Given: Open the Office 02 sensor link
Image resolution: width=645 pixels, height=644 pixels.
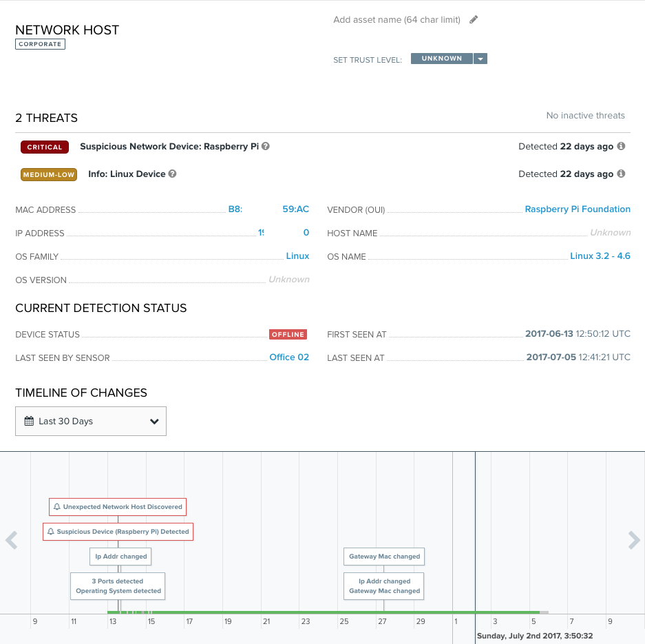Looking at the screenshot, I should tap(289, 357).
